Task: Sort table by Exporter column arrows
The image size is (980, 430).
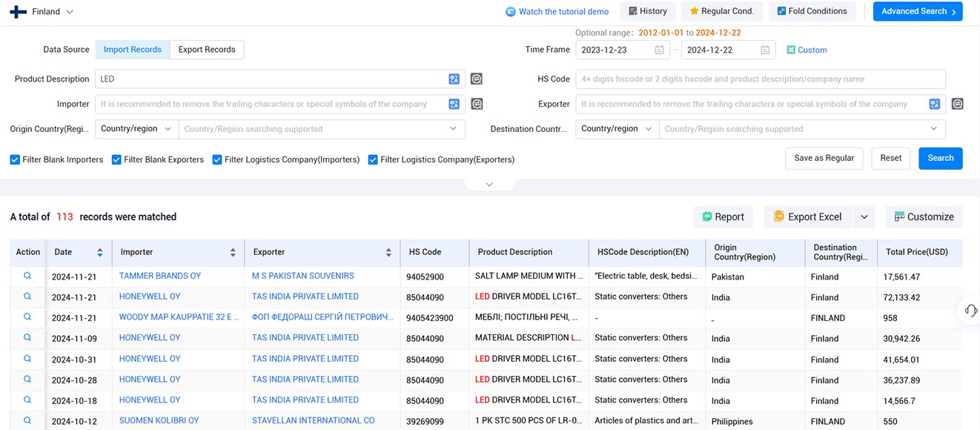Action: pyautogui.click(x=388, y=253)
